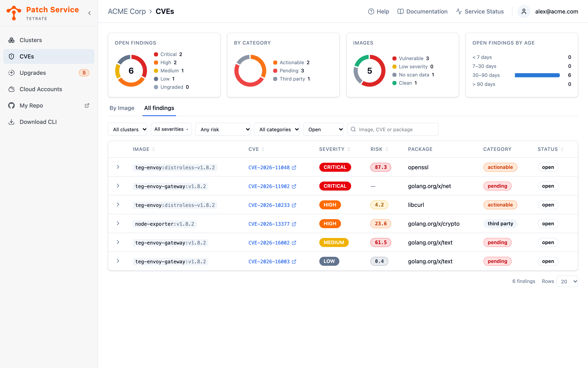The height and width of the screenshot is (368, 588).
Task: Click the 30–90 days age bar
Action: [x=537, y=75]
